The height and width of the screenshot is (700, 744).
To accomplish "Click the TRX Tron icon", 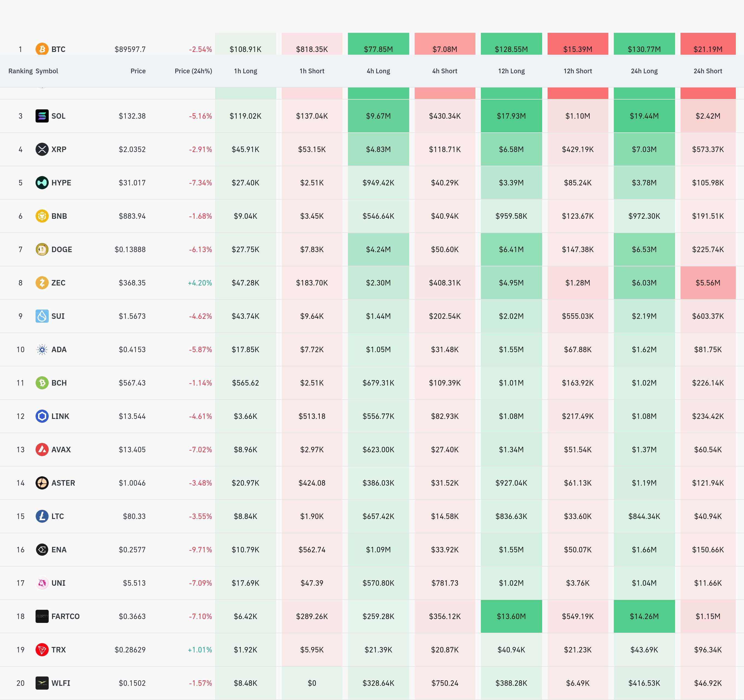I will point(42,649).
